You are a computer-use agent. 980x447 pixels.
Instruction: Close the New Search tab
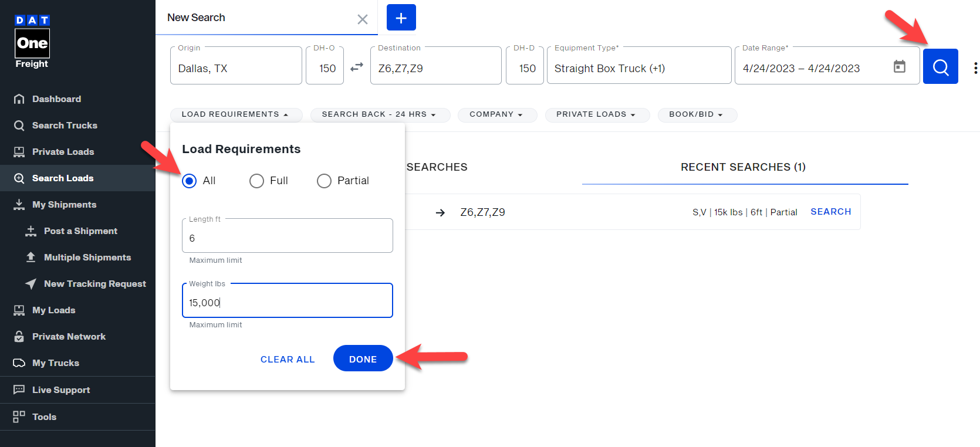(363, 19)
